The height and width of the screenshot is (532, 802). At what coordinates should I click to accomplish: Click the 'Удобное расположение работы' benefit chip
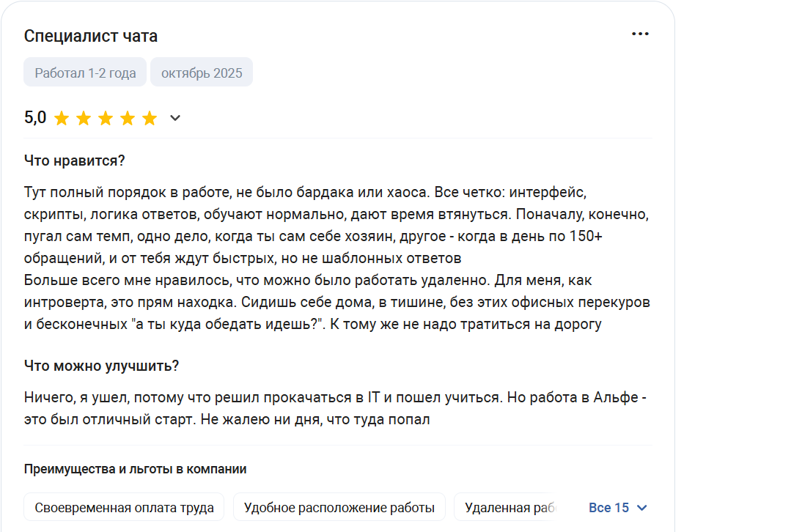[339, 507]
